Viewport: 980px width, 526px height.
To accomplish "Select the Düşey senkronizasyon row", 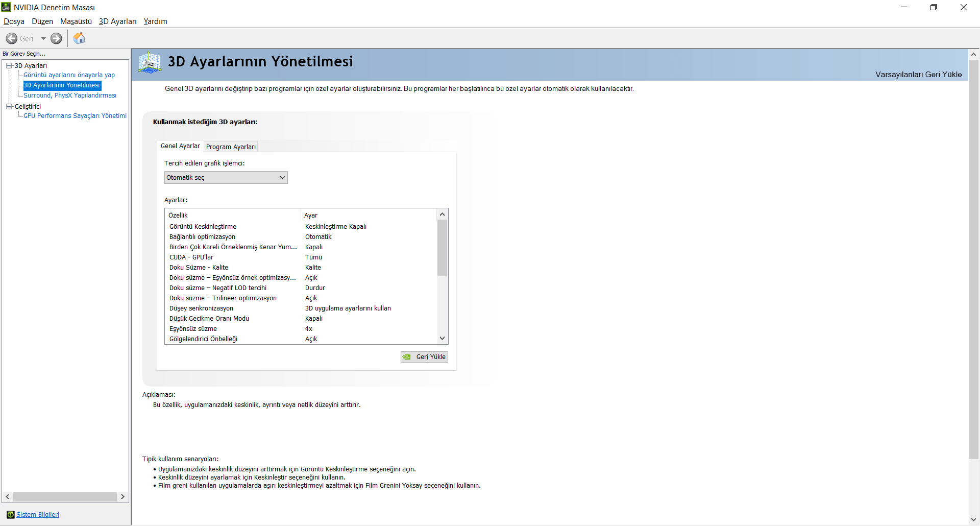I will click(x=301, y=308).
